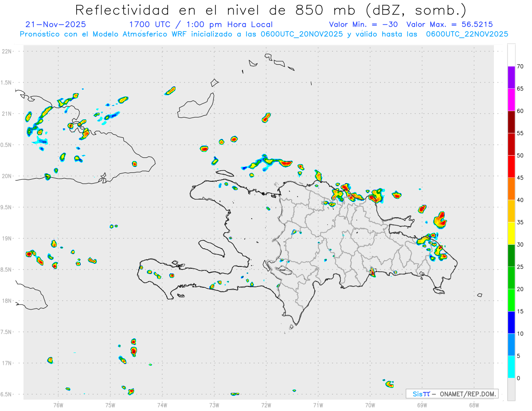This screenshot has height=411, width=532.
Task: Click the colorbar value label '20'
Action: click(x=521, y=289)
